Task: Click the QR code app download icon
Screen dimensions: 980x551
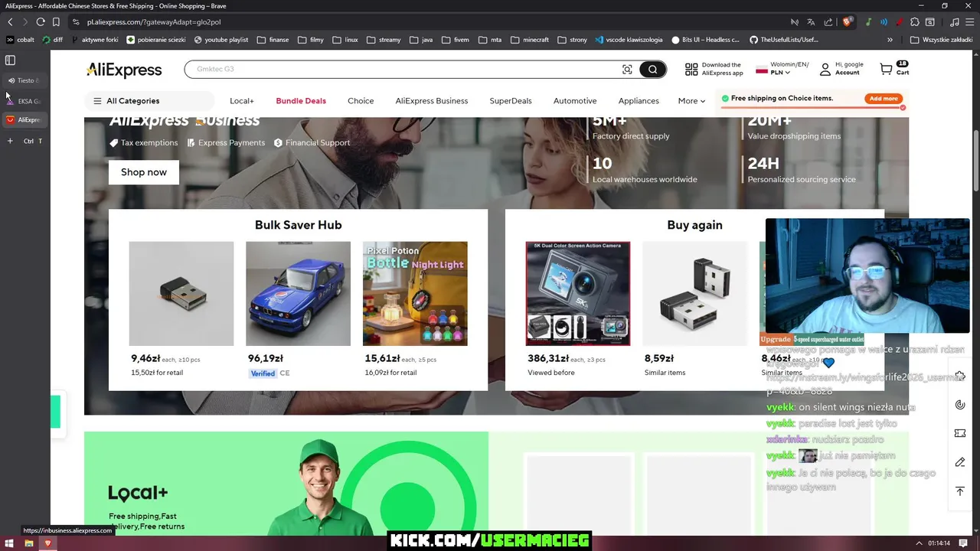Action: 691,69
